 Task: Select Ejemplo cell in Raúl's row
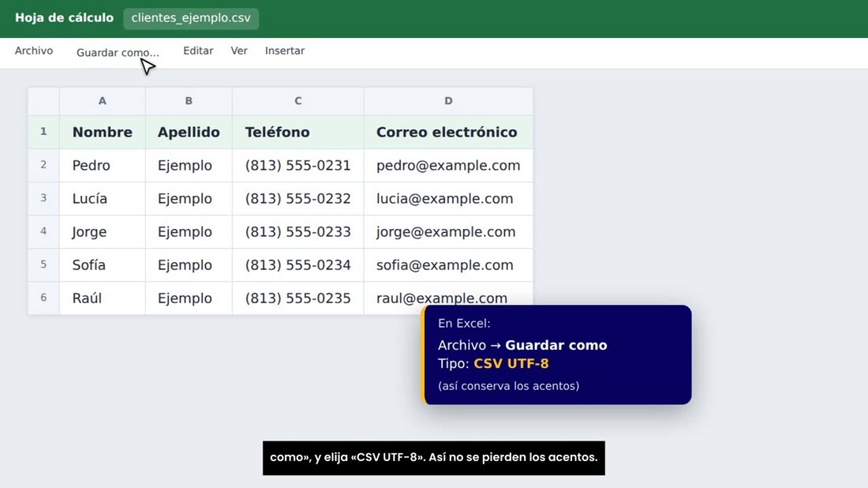tap(189, 298)
